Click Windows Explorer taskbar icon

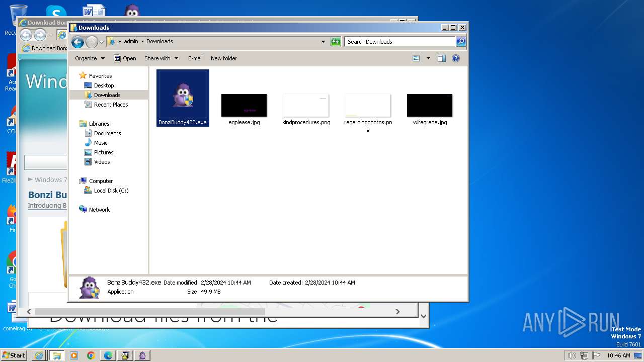point(56,355)
